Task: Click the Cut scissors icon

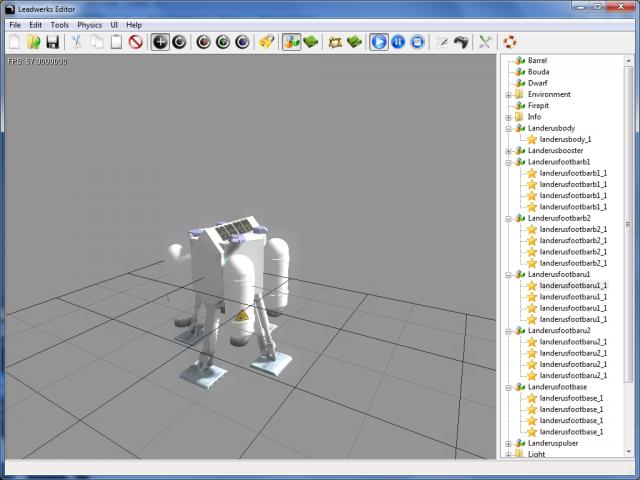Action: (x=76, y=42)
